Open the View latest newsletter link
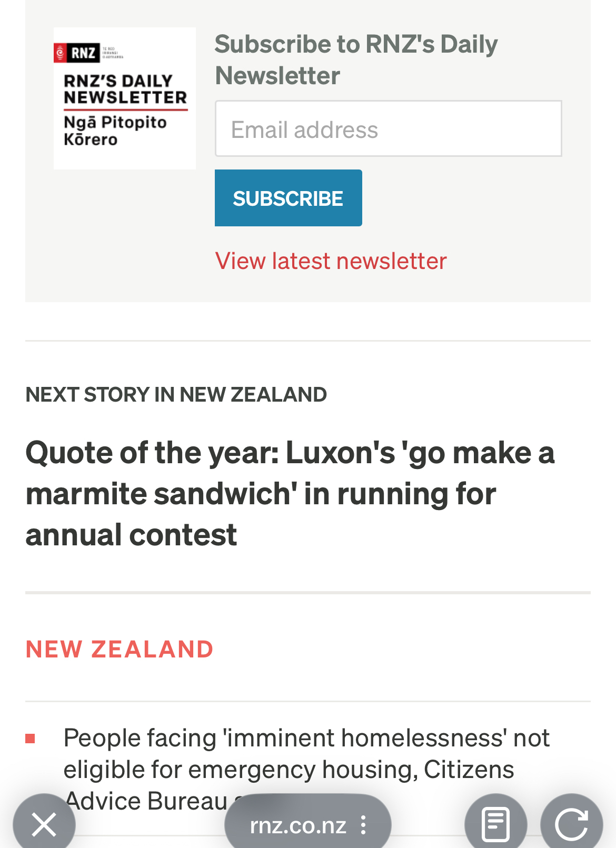616x848 pixels. [331, 261]
